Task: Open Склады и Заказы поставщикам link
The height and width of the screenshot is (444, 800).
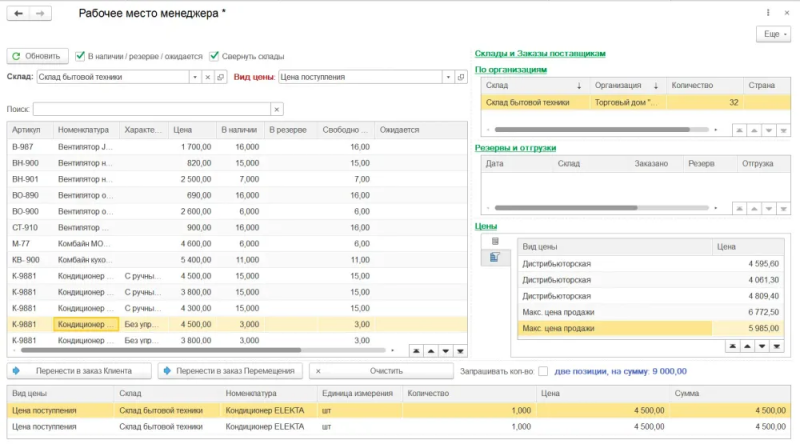Action: tap(540, 53)
